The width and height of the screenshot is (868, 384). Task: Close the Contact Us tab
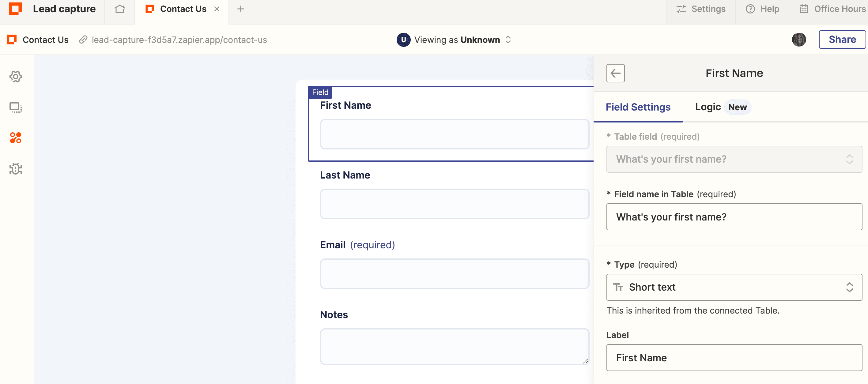tap(217, 9)
